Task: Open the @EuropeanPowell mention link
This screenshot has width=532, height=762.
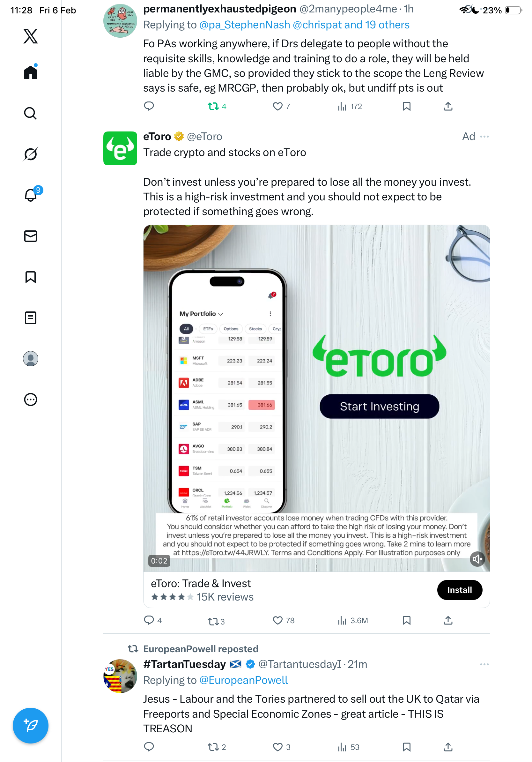Action: tap(243, 680)
